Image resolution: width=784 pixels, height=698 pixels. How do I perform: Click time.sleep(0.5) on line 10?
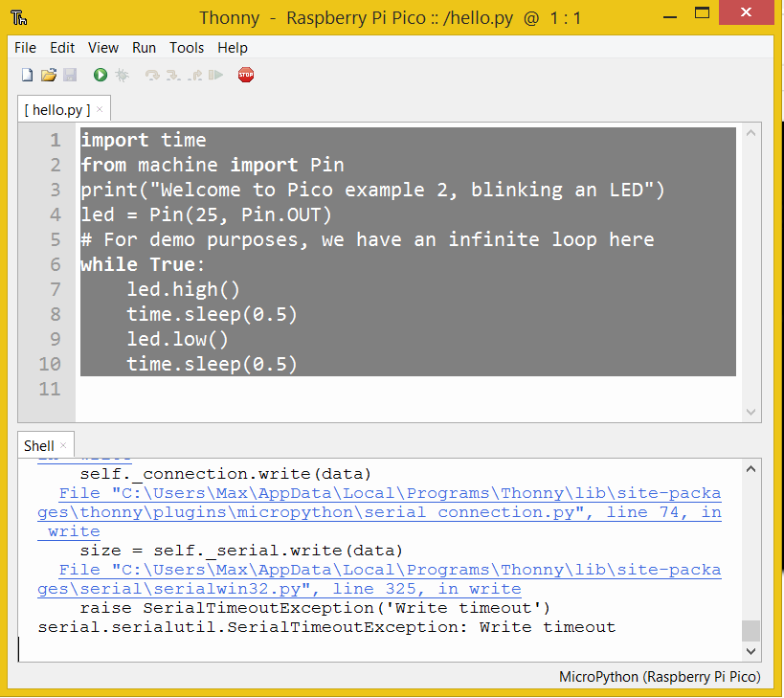(212, 364)
